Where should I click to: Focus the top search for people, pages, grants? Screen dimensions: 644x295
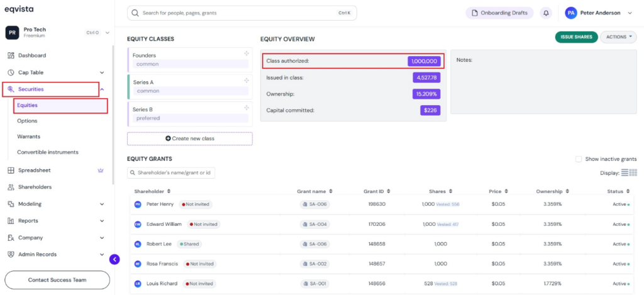(x=242, y=13)
